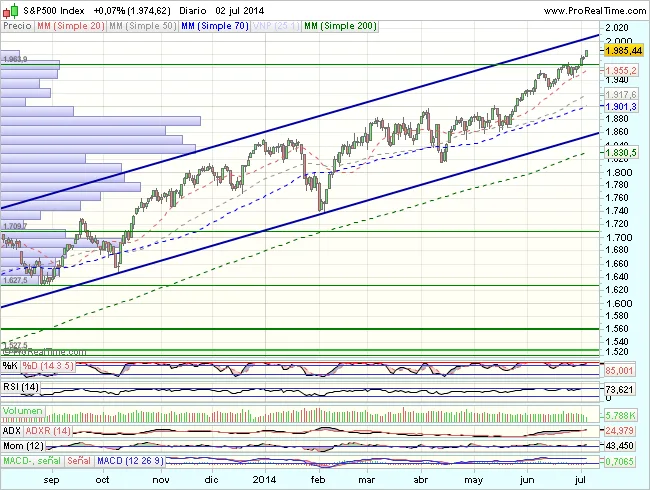Open the MM (Simple 50) indicator label
This screenshot has height=490, width=650.
click(143, 26)
